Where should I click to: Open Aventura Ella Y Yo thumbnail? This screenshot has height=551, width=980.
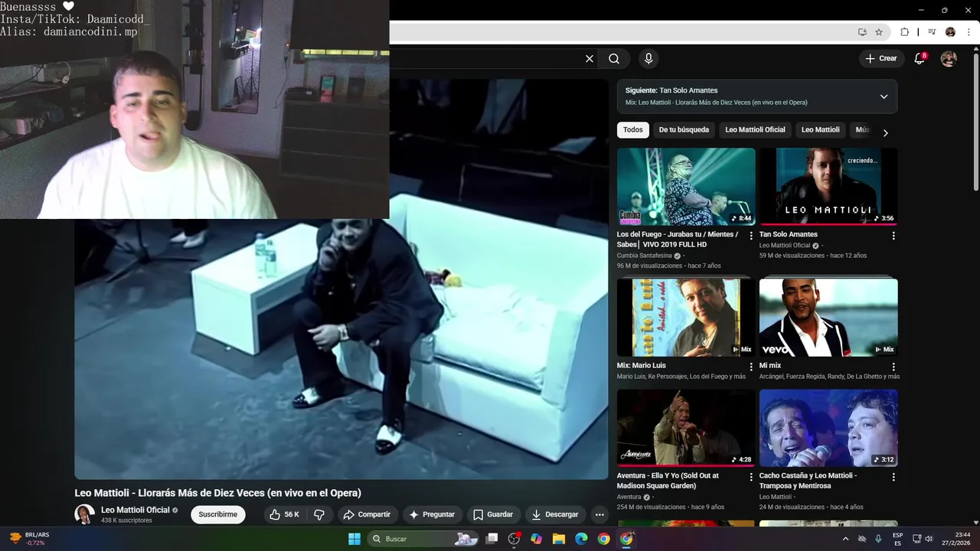[x=686, y=428]
